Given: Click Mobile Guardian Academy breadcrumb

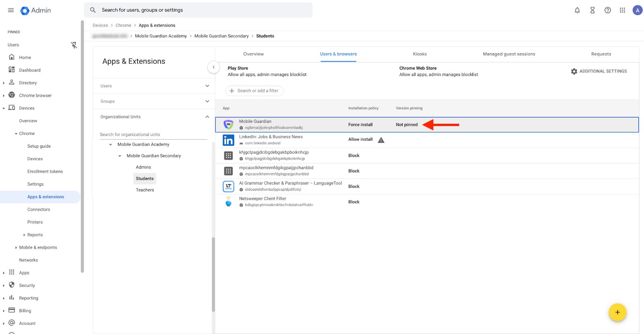Looking at the screenshot, I should click(161, 36).
